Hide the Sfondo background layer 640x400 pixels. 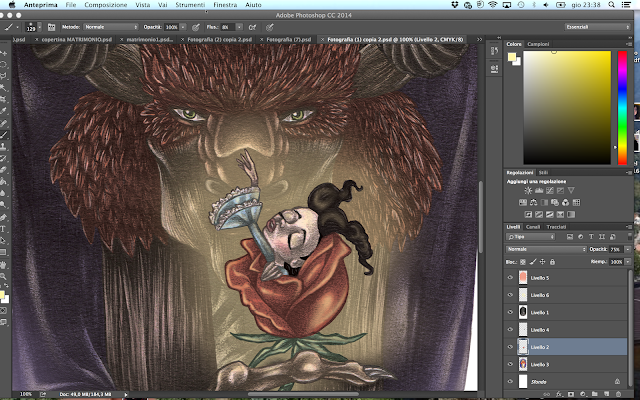coord(510,382)
